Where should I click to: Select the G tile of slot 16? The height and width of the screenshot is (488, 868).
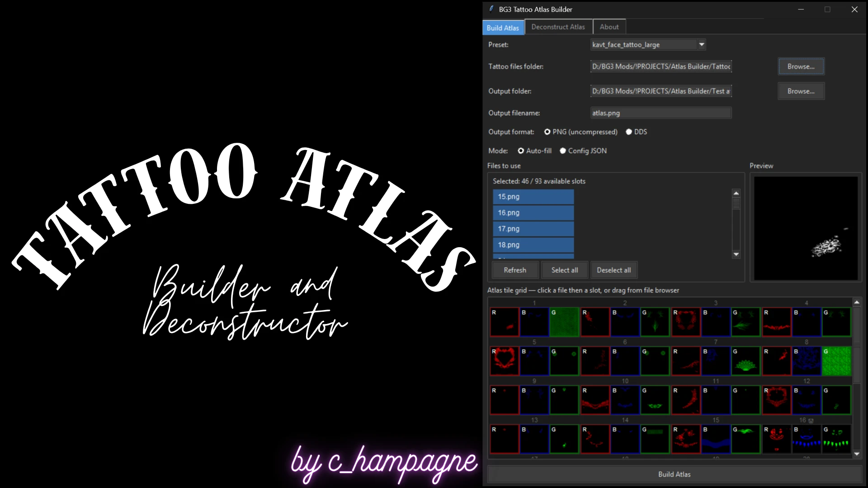click(x=836, y=439)
